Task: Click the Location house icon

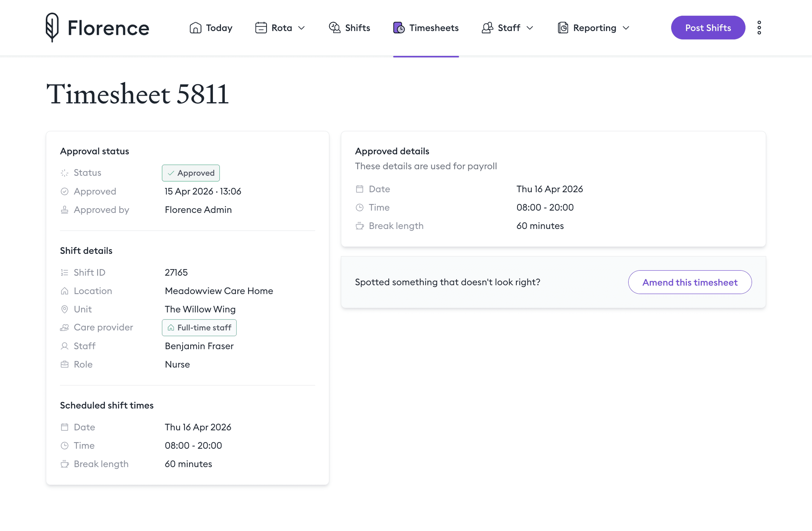Action: (x=65, y=291)
